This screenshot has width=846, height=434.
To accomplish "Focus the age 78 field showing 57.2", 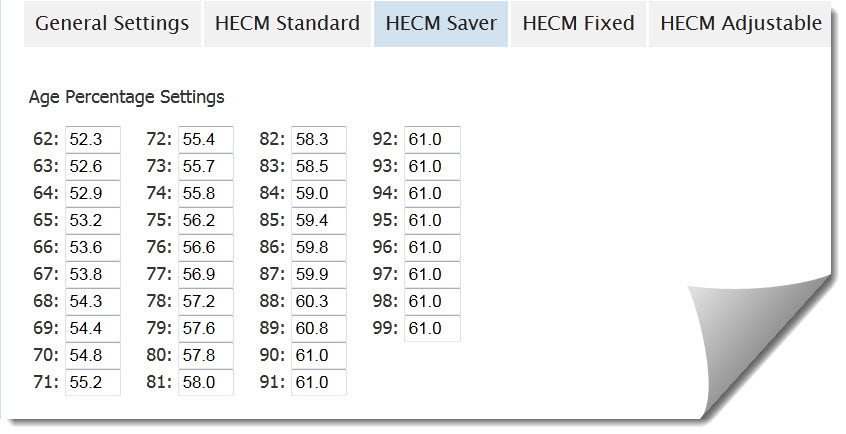I will (206, 302).
